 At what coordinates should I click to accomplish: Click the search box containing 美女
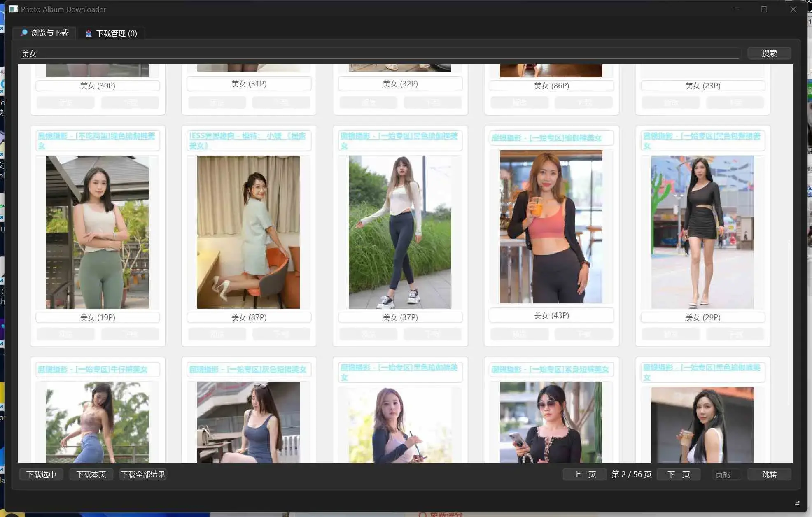[x=371, y=53]
